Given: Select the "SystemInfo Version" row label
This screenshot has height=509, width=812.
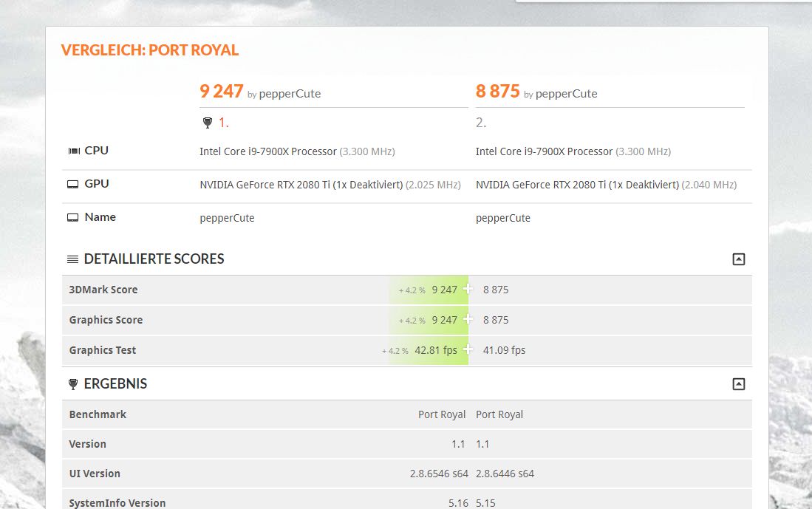Looking at the screenshot, I should click(x=117, y=503).
